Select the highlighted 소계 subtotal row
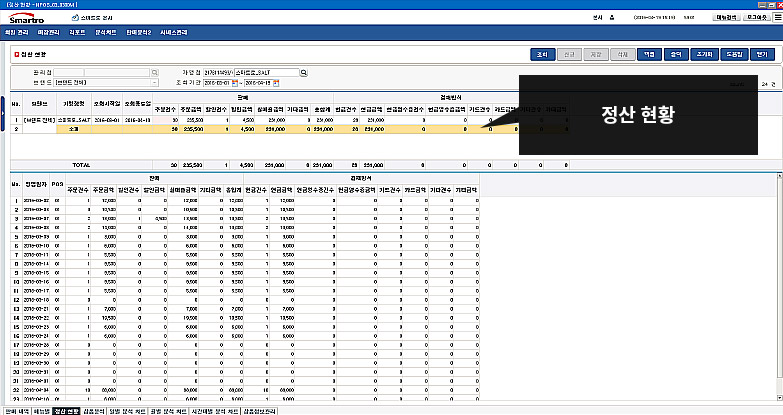Image resolution: width=783 pixels, height=415 pixels. 290,129
